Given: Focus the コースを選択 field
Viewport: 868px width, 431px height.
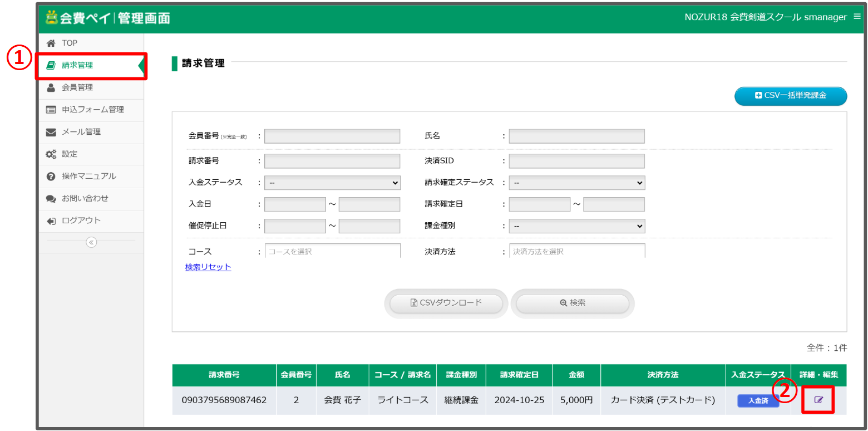Looking at the screenshot, I should click(332, 251).
